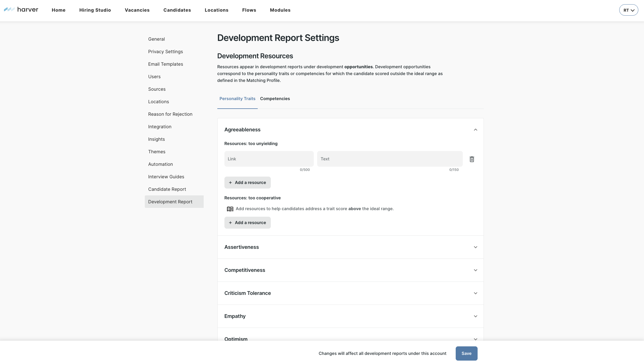644x364 pixels.
Task: Expand the Empathy section
Action: coord(475,316)
